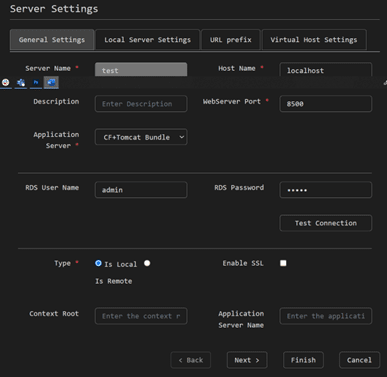The width and height of the screenshot is (387, 377).
Task: Cancel the server settings dialog
Action: coord(359,360)
